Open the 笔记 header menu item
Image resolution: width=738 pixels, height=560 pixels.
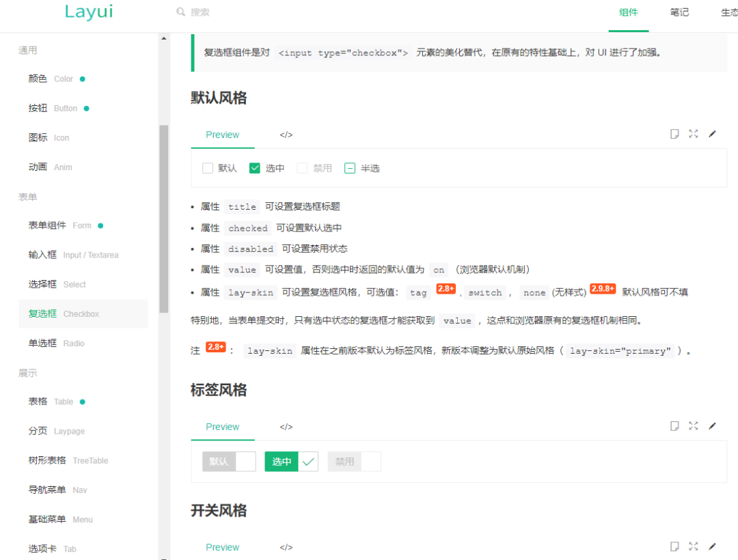(x=679, y=12)
